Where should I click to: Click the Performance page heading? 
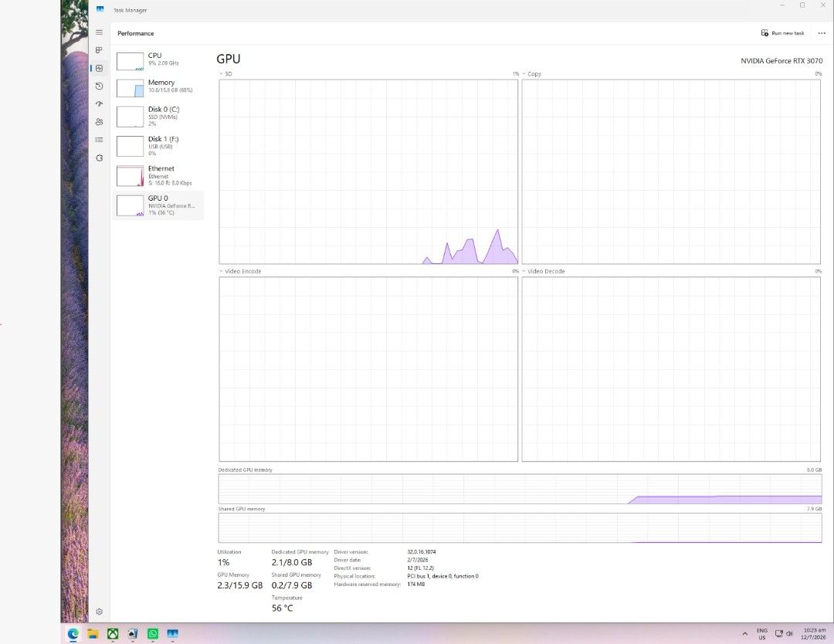coord(136,33)
